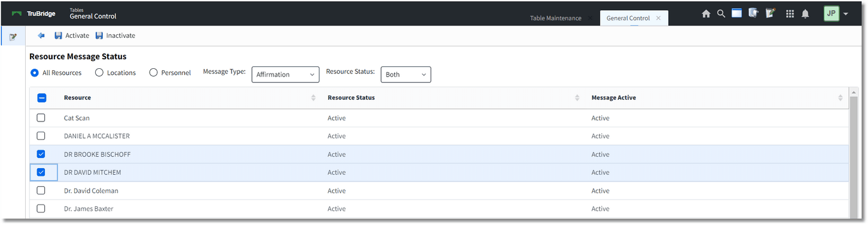Open the document copy icon in header
868x225 pixels.
(x=754, y=13)
